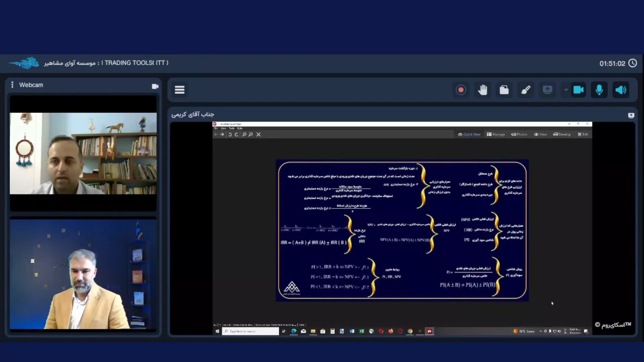The height and width of the screenshot is (362, 644).
Task: Select the brush drawing tool
Action: tap(526, 90)
